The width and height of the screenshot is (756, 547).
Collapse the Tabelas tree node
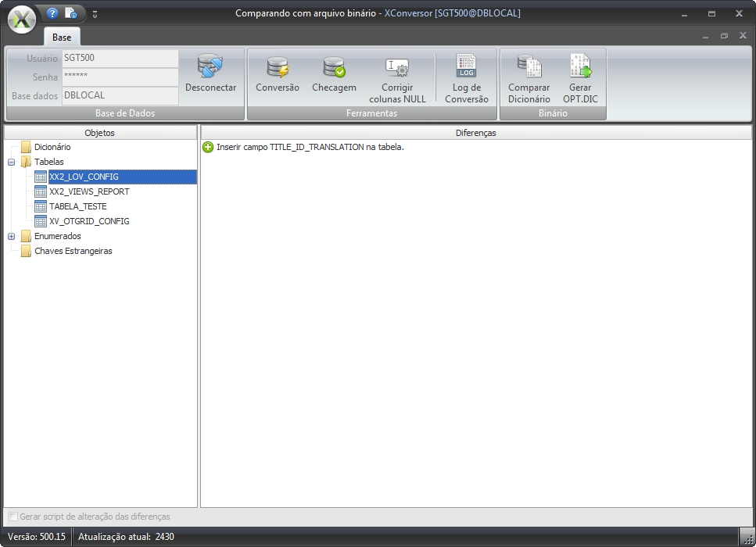click(x=12, y=162)
